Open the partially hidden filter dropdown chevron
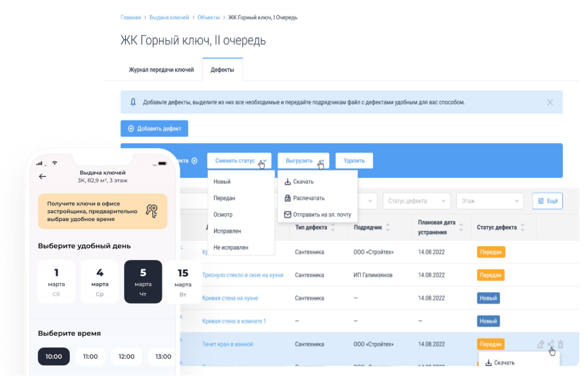 click(370, 201)
